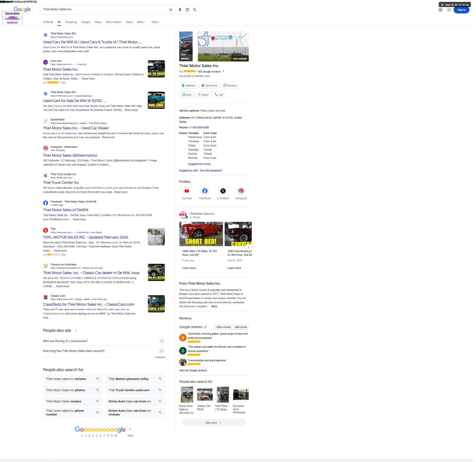Open the Reviews button in business panel
This screenshot has width=476, height=462.
[230, 86]
